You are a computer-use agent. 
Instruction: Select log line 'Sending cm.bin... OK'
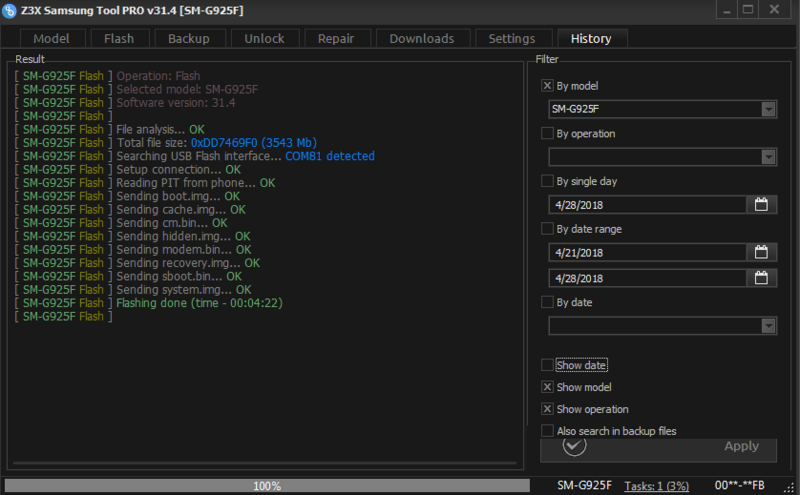pos(172,223)
